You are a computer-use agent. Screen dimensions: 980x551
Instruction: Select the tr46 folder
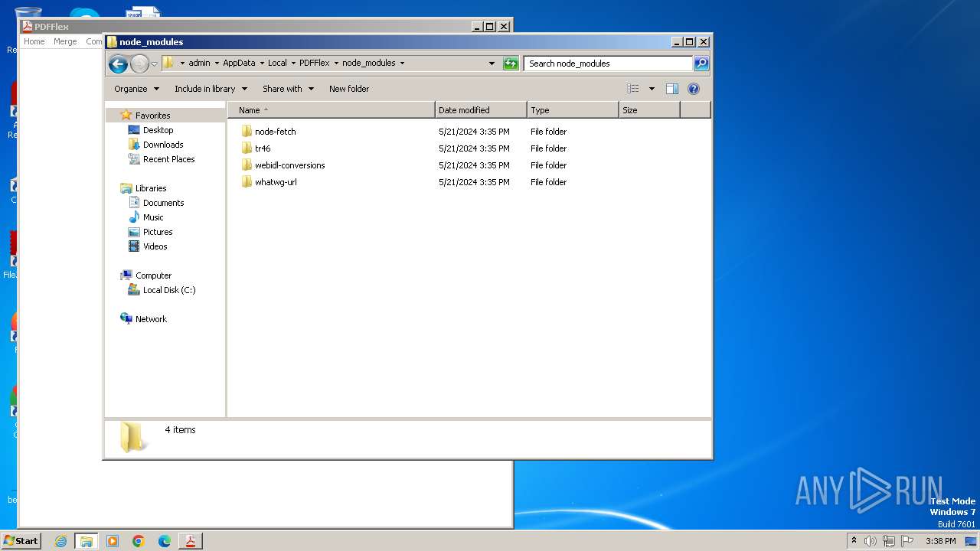point(263,148)
